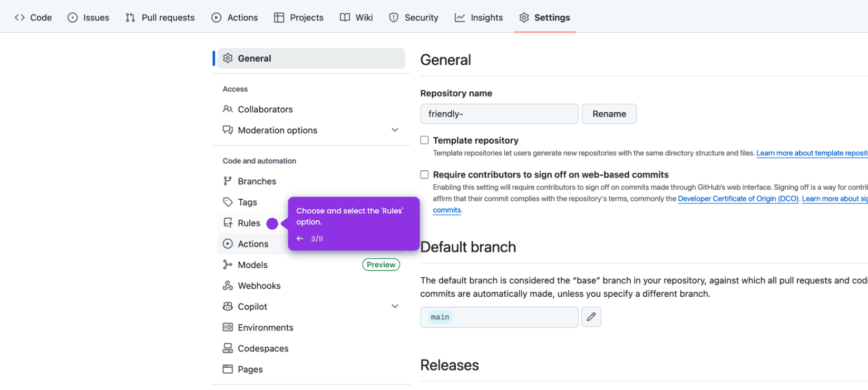Click the Webhooks icon

tap(228, 286)
